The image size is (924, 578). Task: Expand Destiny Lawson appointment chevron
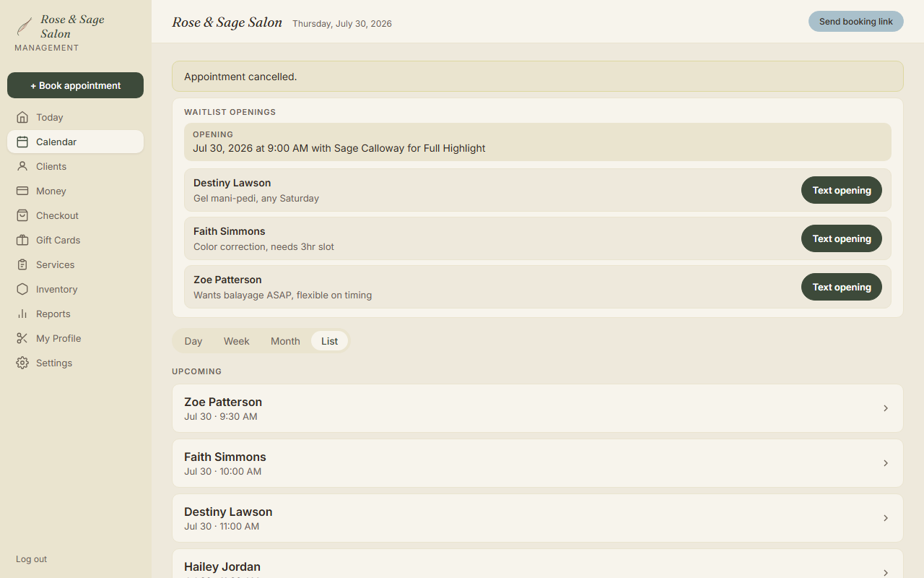[886, 518]
